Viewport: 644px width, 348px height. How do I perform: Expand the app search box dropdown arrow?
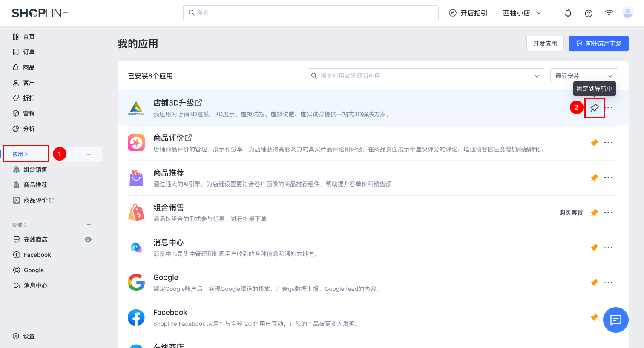(537, 76)
